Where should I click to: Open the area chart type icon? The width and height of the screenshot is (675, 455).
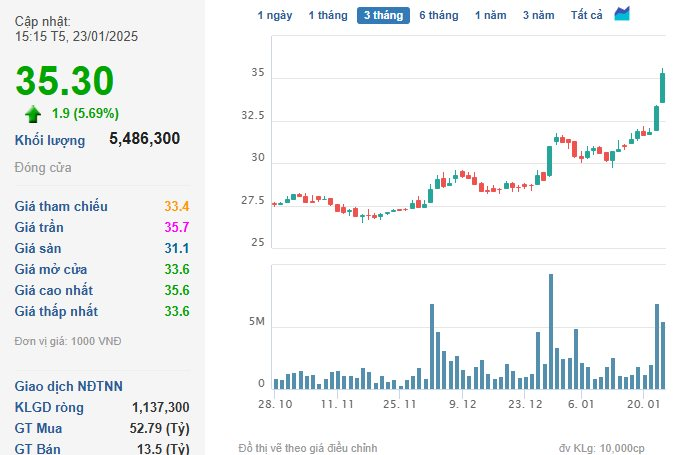[622, 14]
